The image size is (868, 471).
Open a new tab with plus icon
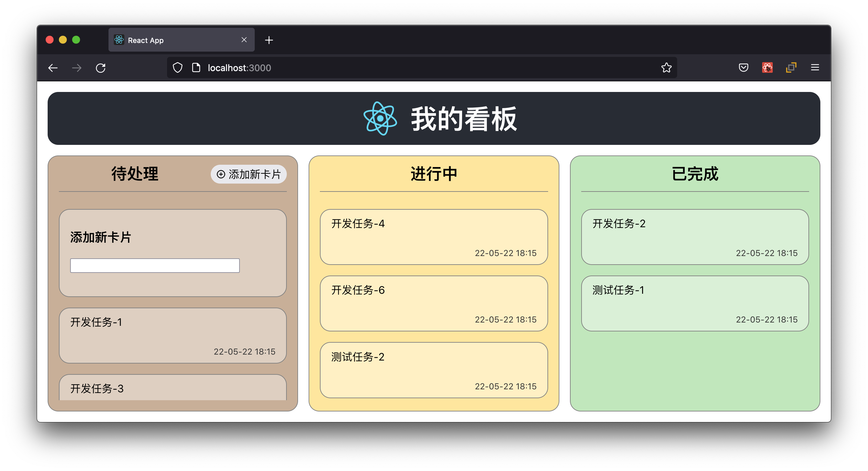pyautogui.click(x=269, y=40)
